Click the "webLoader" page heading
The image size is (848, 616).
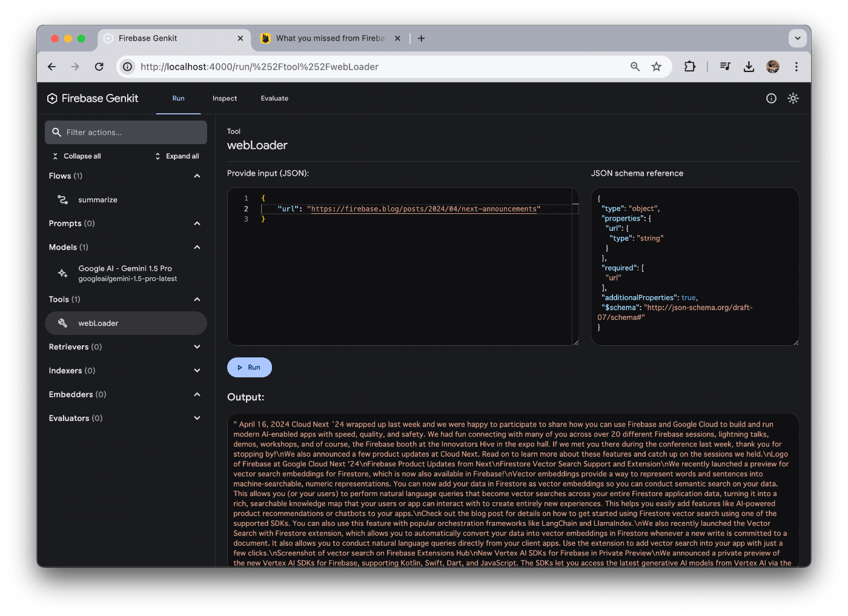(257, 145)
